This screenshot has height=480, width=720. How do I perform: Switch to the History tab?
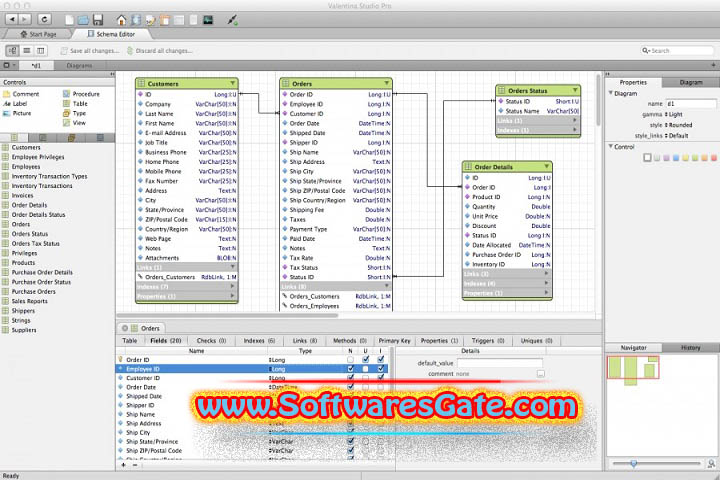(x=691, y=348)
